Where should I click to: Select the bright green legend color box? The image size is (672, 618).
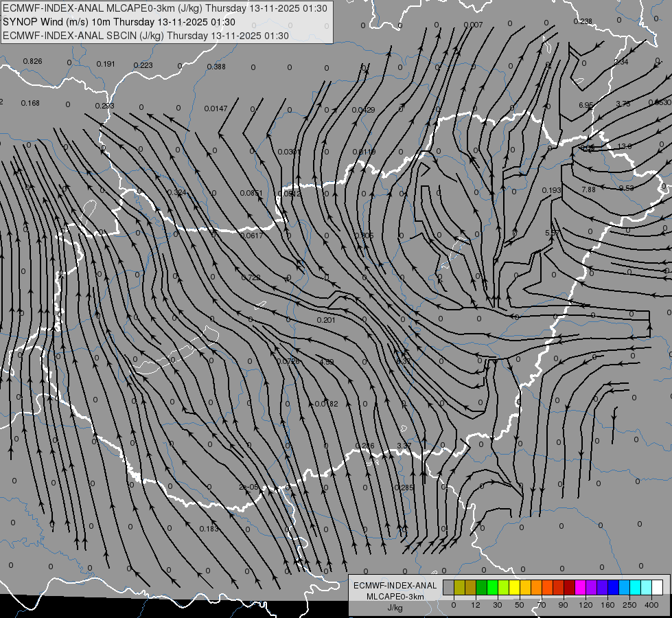pos(493,587)
